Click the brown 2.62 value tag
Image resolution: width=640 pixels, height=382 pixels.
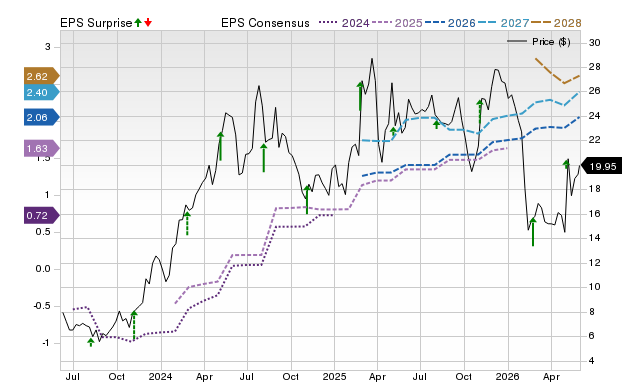(42, 76)
